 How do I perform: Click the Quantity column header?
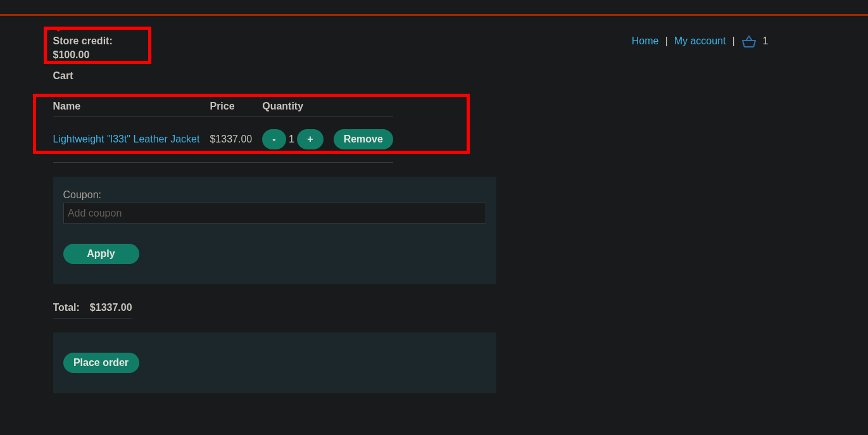point(282,106)
